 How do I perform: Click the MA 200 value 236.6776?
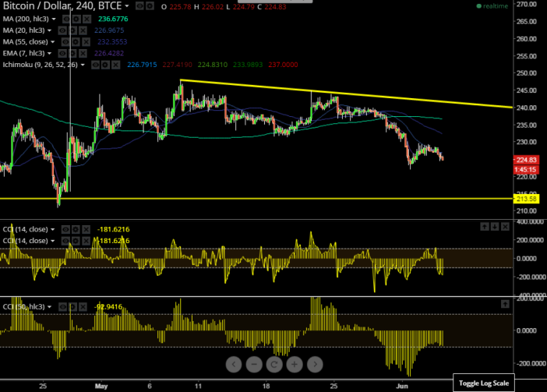(113, 19)
